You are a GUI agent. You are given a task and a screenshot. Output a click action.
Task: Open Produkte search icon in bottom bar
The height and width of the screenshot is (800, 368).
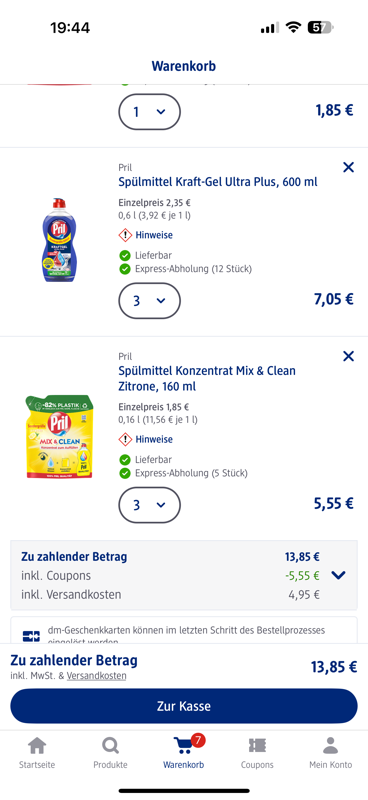pos(110,746)
